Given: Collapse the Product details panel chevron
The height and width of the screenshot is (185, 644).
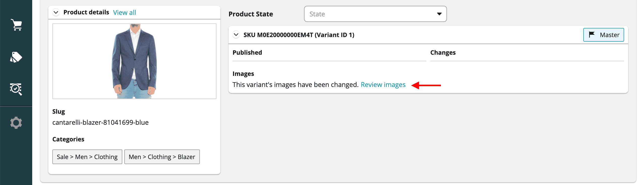Looking at the screenshot, I should tap(56, 12).
